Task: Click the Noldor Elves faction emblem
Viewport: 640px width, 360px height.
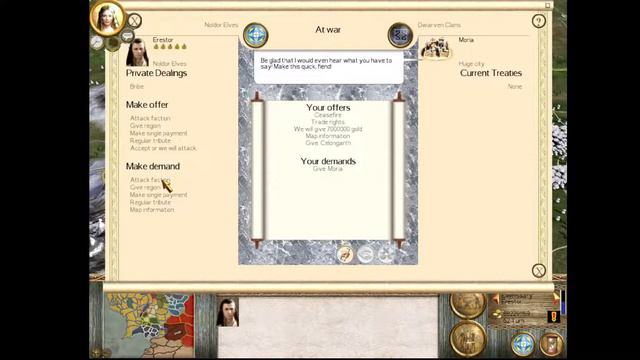Action: (x=256, y=35)
